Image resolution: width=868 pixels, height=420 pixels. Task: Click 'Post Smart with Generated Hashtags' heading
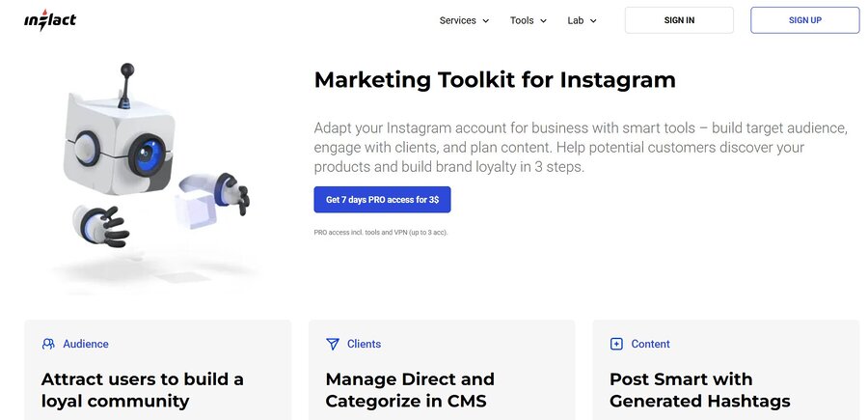[699, 390]
